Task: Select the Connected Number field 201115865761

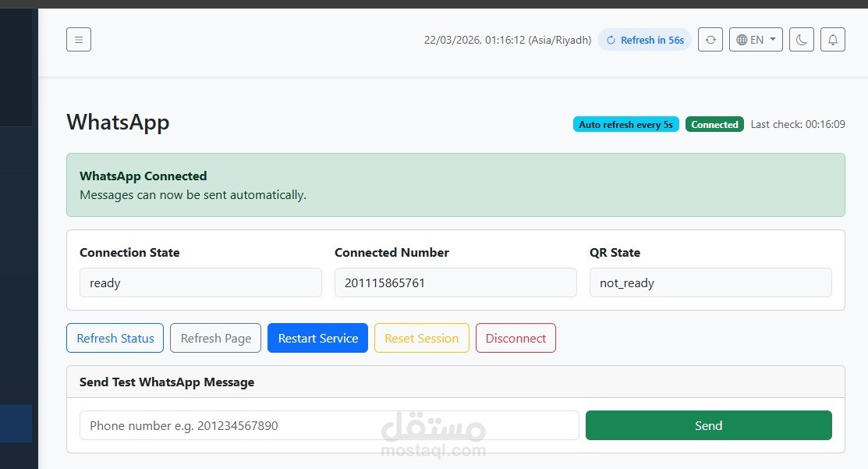Action: [455, 282]
